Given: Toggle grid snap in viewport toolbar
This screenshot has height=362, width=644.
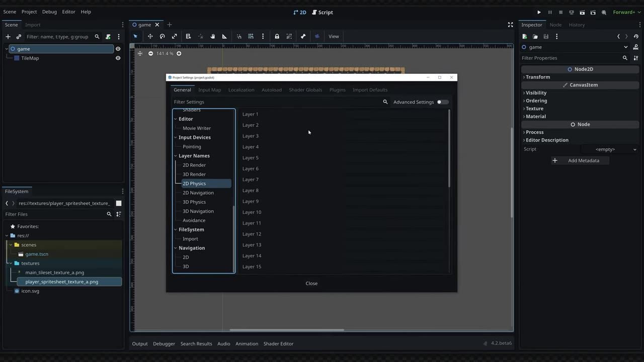Looking at the screenshot, I should [251, 36].
